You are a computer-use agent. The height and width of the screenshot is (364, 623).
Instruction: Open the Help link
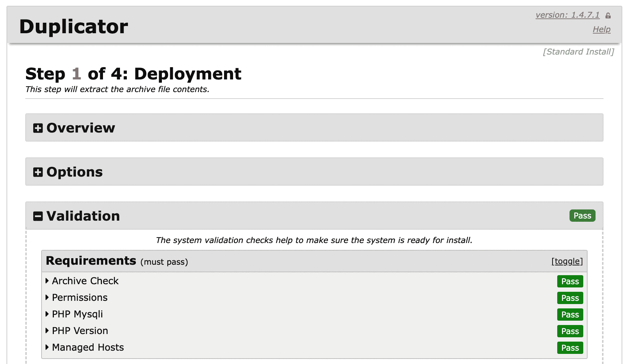coord(601,30)
